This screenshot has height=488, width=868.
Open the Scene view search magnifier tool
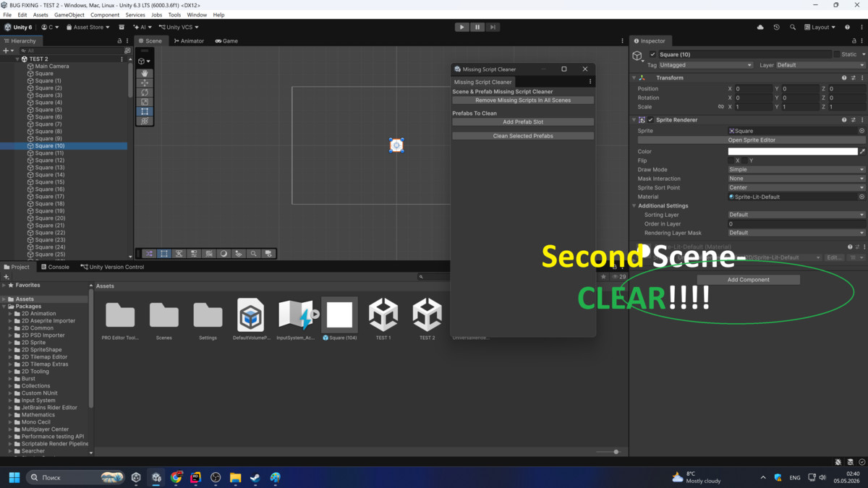[x=253, y=254]
